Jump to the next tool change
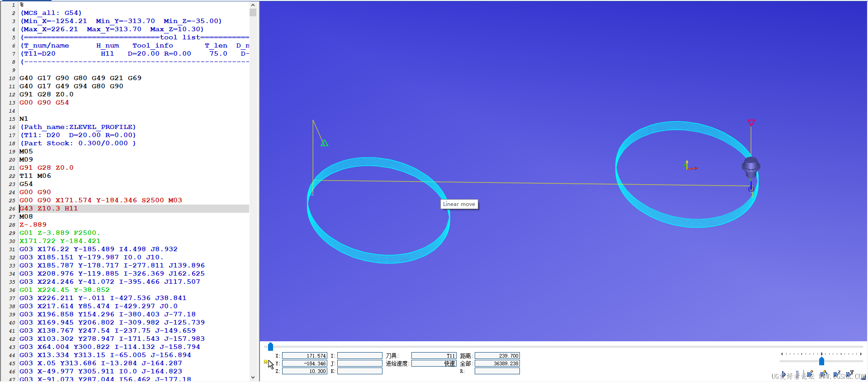Screen dimensions: 868x382 (849, 374)
